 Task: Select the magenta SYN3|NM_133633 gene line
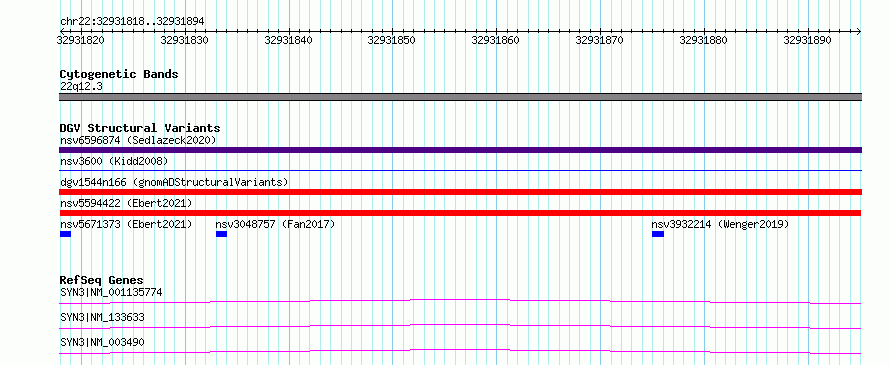tap(460, 326)
